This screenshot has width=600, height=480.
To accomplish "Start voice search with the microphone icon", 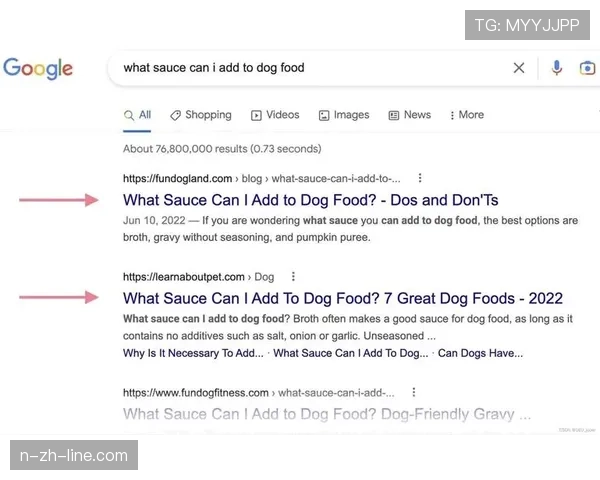I will (x=556, y=68).
